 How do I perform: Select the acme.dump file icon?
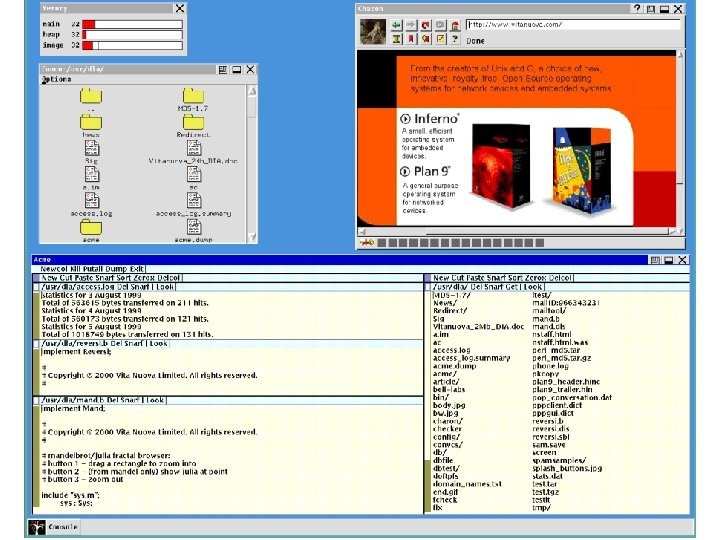coord(194,227)
